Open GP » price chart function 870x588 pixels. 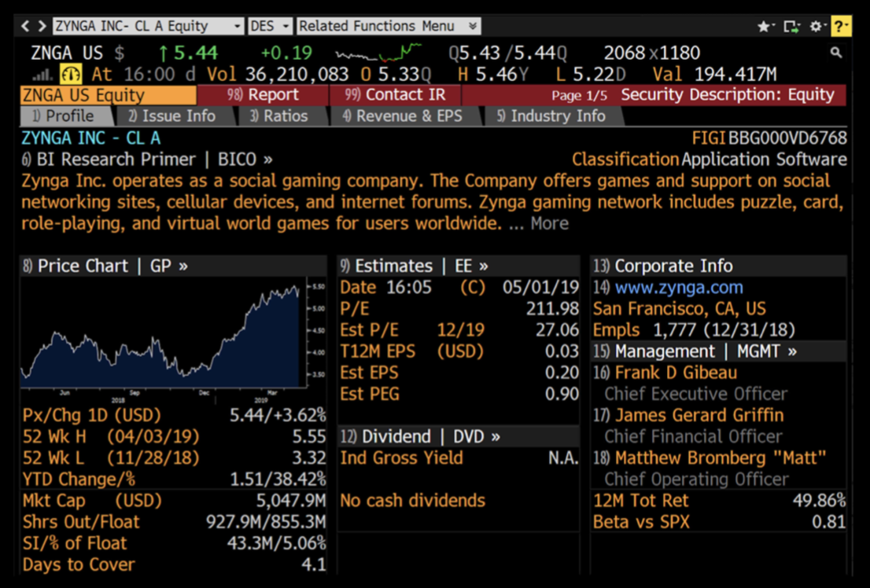click(168, 266)
